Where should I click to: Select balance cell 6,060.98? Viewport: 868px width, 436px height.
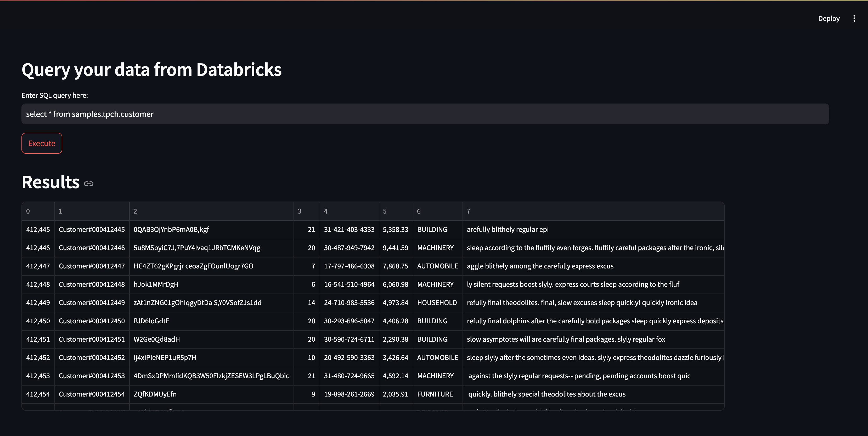click(x=396, y=284)
